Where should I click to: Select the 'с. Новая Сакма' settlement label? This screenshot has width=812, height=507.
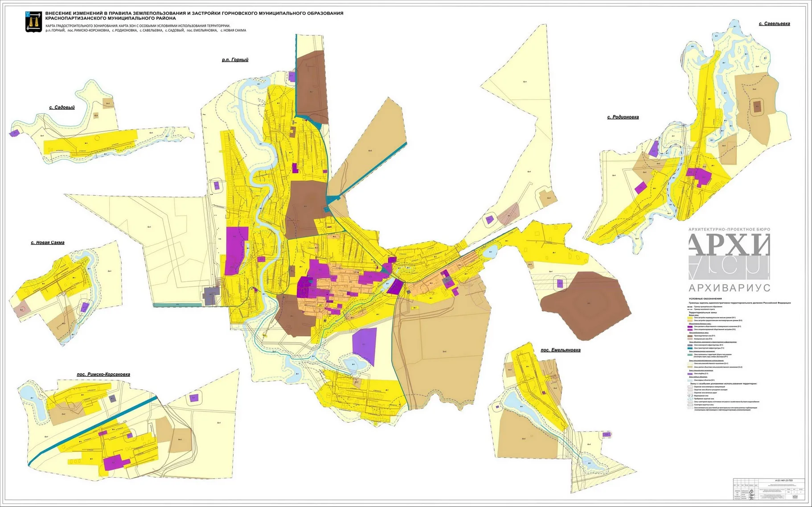tap(48, 243)
